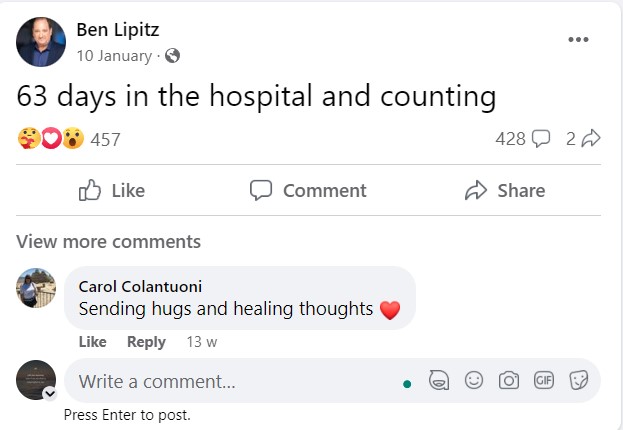Switch commenting profile via avatar arrow
623x430 pixels.
point(50,393)
